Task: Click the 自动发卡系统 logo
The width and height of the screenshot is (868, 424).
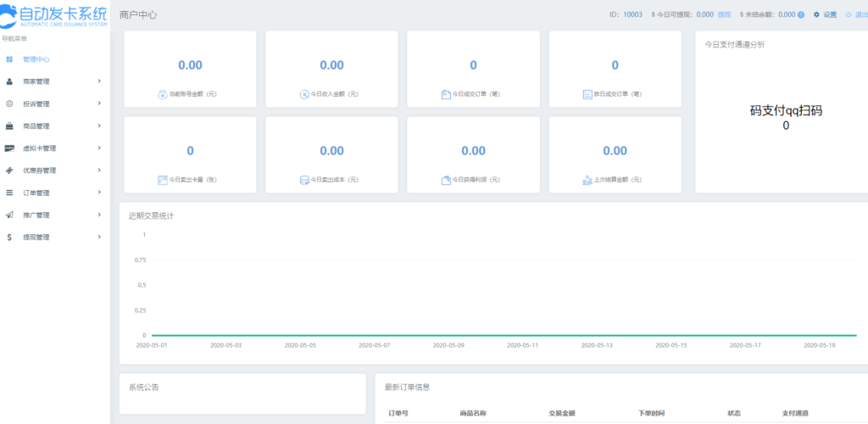Action: [55, 16]
